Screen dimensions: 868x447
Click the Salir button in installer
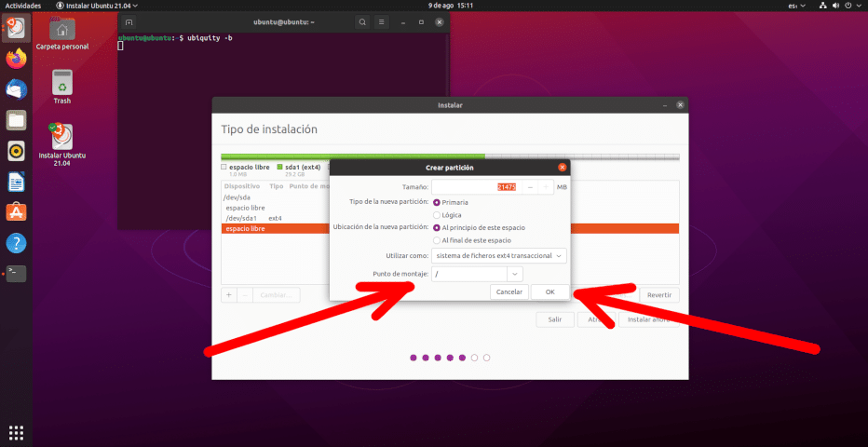pyautogui.click(x=555, y=319)
